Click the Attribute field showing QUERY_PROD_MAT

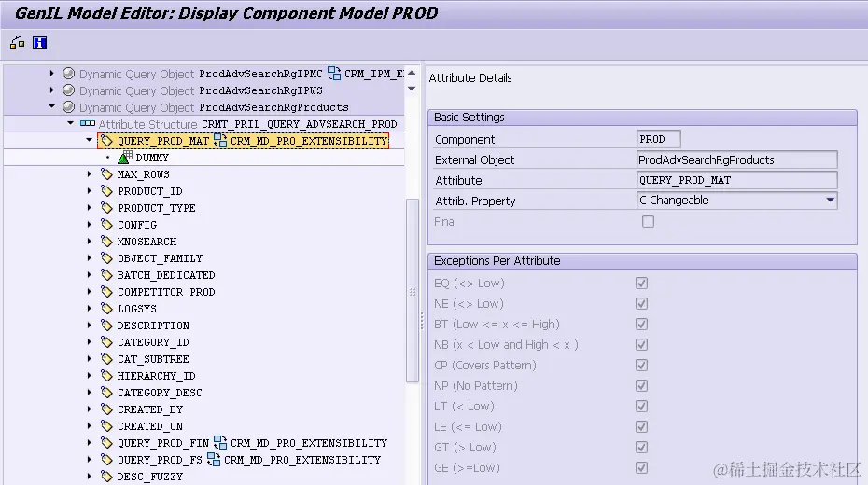coord(736,180)
